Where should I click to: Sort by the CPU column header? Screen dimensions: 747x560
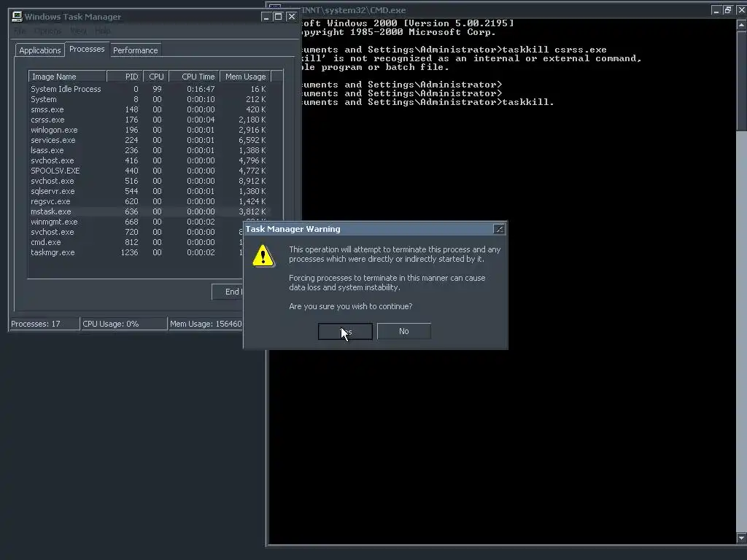coord(156,77)
